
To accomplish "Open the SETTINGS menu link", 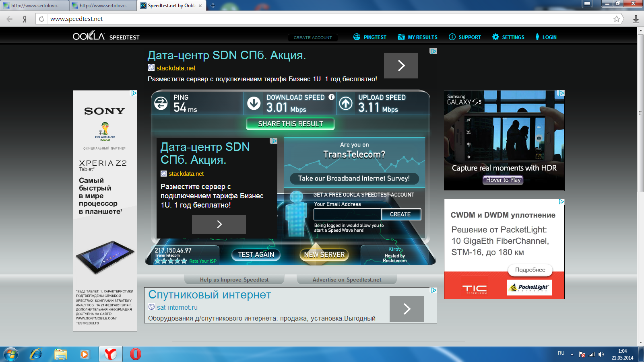I will point(513,37).
